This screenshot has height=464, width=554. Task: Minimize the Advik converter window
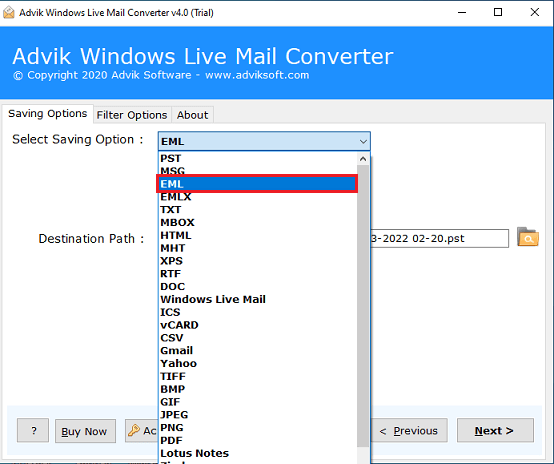point(462,12)
